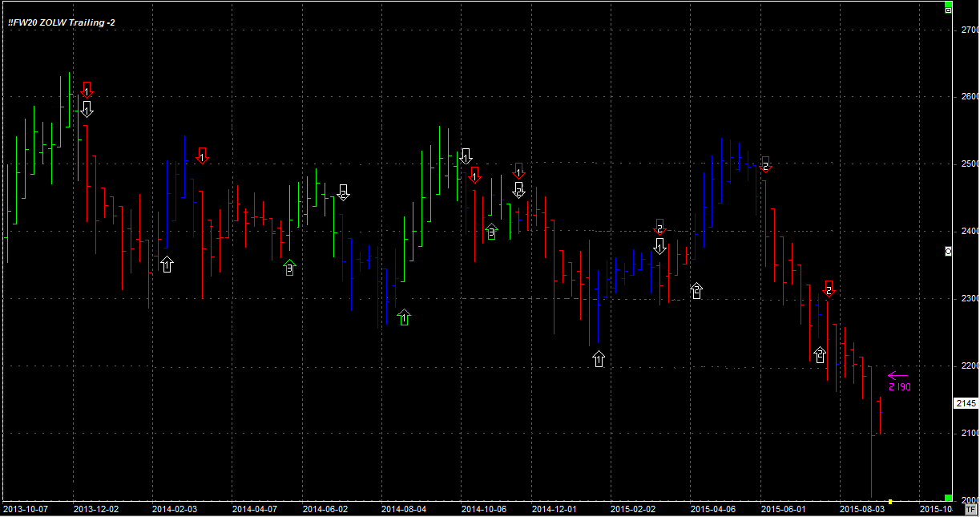Click the circle marker icon beside the price axis
The width and height of the screenshot is (980, 517).
[948, 252]
